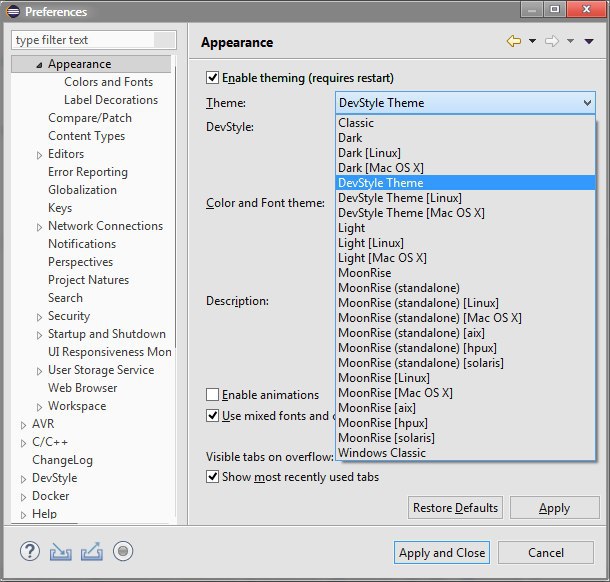This screenshot has height=582, width=610.
Task: Expand the DevStyle tree node
Action: point(23,479)
